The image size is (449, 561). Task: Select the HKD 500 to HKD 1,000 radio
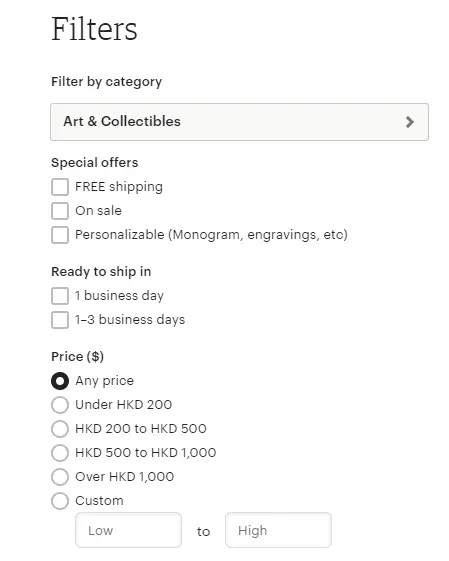click(60, 453)
